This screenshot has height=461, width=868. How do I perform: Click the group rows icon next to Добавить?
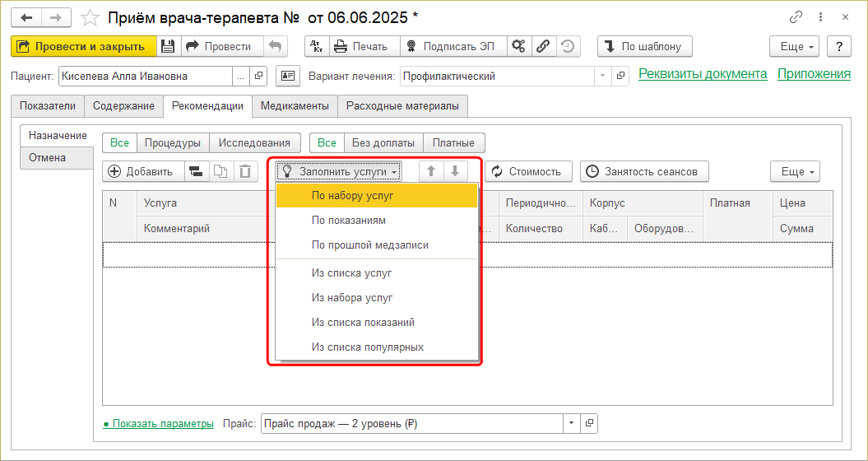tap(196, 172)
